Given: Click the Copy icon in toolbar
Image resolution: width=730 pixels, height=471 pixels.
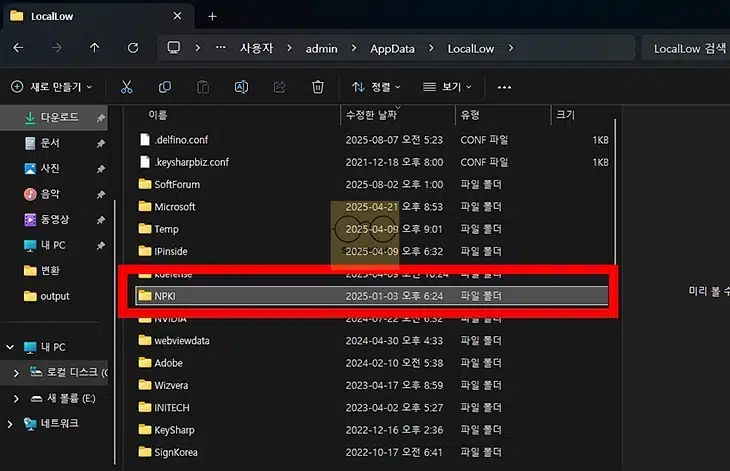Looking at the screenshot, I should [x=165, y=87].
